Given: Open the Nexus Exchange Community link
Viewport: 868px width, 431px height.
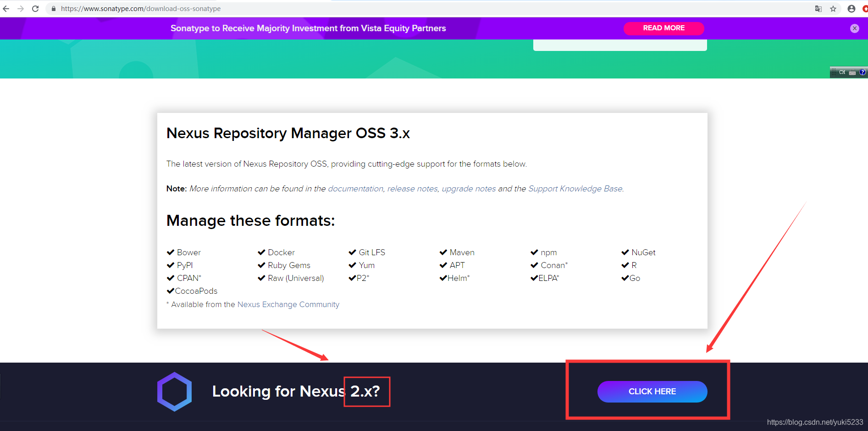Looking at the screenshot, I should coord(288,304).
